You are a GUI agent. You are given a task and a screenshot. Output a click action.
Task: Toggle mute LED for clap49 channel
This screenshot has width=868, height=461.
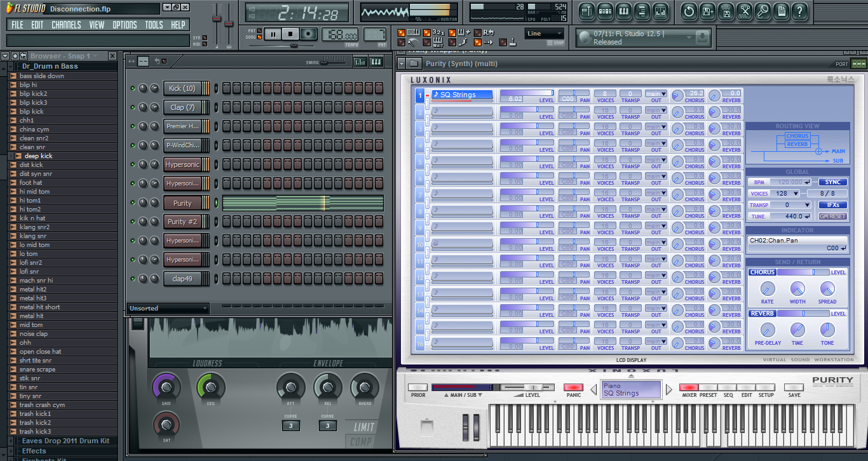click(x=133, y=279)
